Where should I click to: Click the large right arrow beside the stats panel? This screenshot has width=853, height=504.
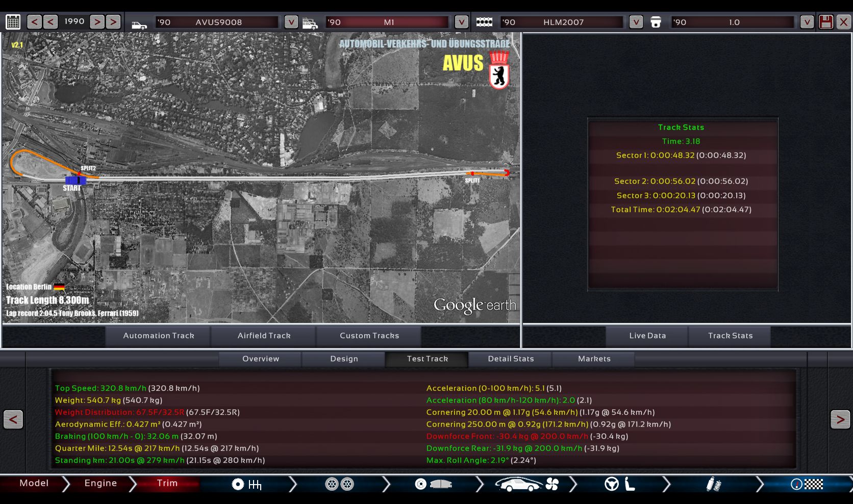tap(840, 420)
